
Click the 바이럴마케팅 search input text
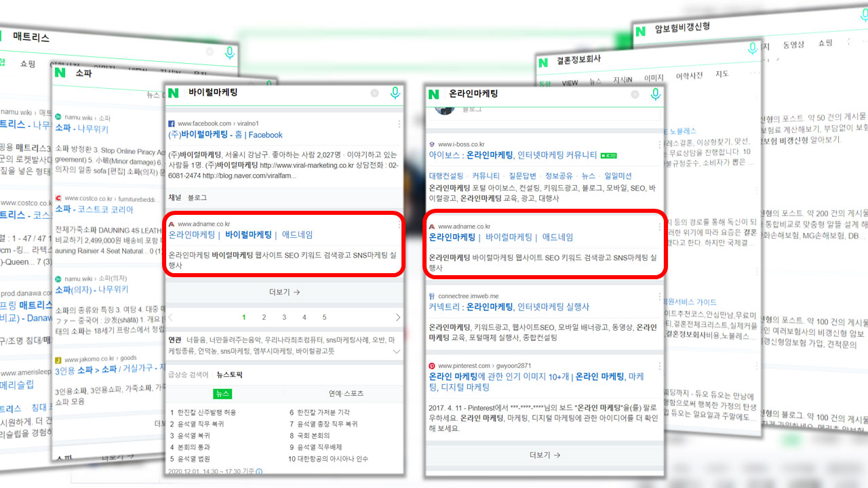click(213, 92)
